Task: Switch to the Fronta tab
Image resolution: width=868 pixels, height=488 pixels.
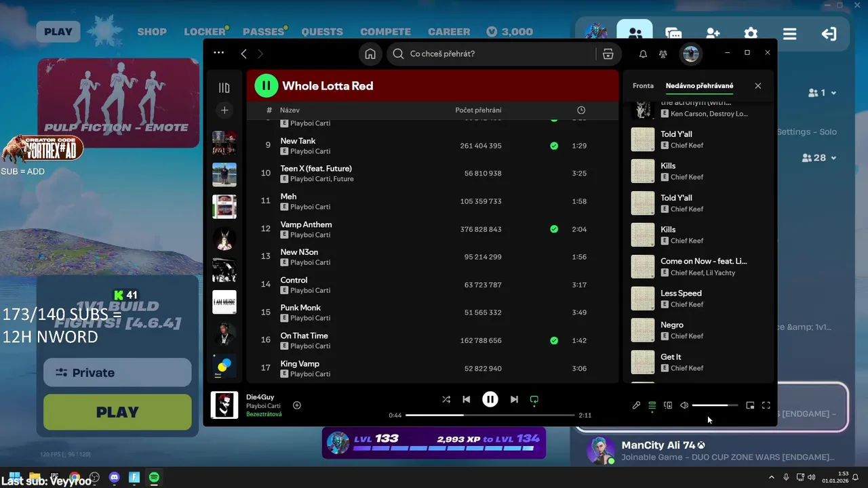Action: tap(643, 86)
